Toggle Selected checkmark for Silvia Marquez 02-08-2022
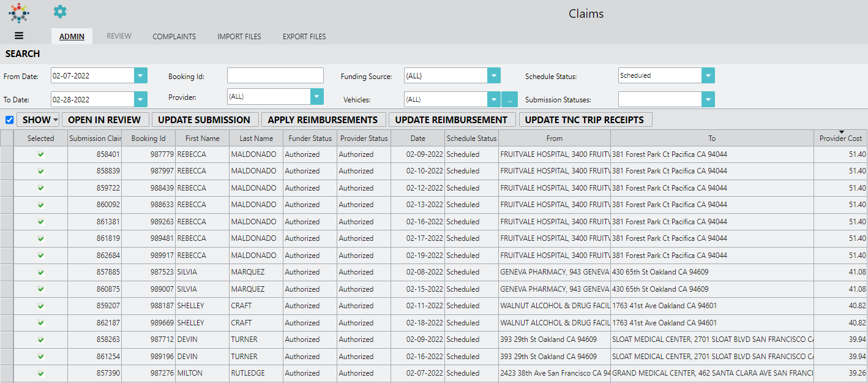Image resolution: width=868 pixels, height=383 pixels. [41, 272]
